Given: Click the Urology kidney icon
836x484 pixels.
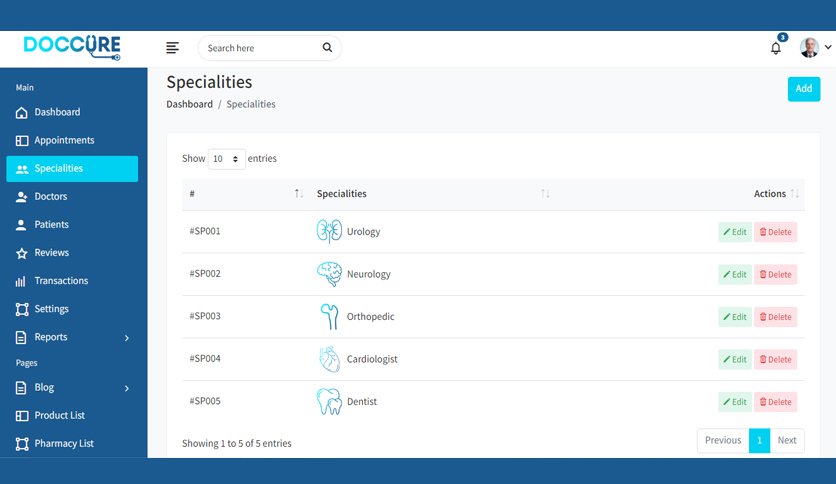Looking at the screenshot, I should coord(329,231).
